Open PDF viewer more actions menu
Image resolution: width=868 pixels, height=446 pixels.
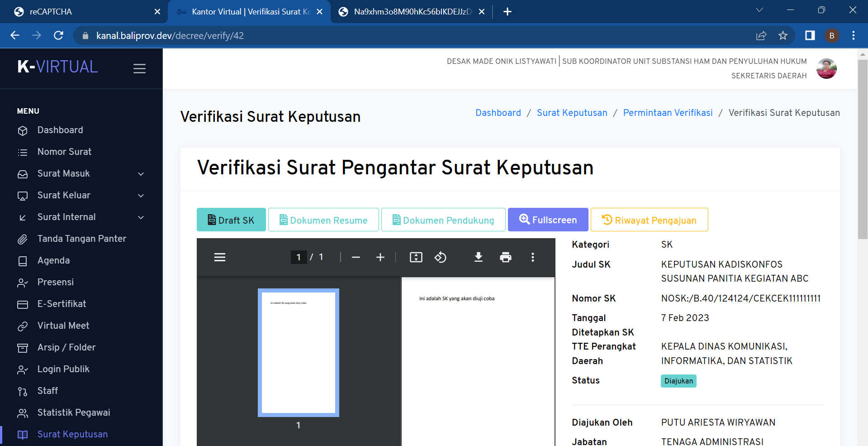click(x=532, y=257)
